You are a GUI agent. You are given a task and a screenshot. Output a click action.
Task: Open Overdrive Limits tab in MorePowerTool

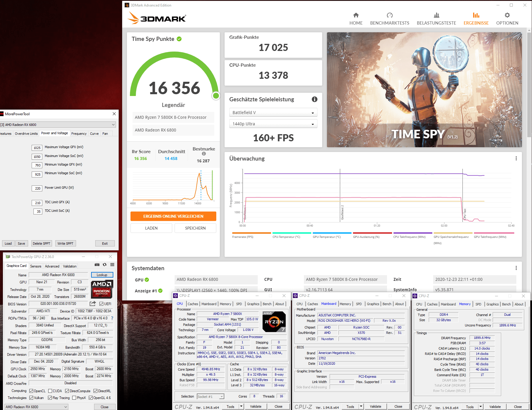coord(26,134)
